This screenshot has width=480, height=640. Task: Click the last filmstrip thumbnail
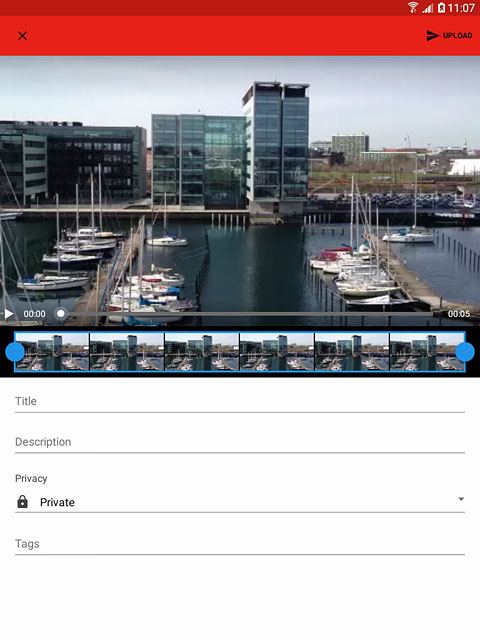click(427, 352)
